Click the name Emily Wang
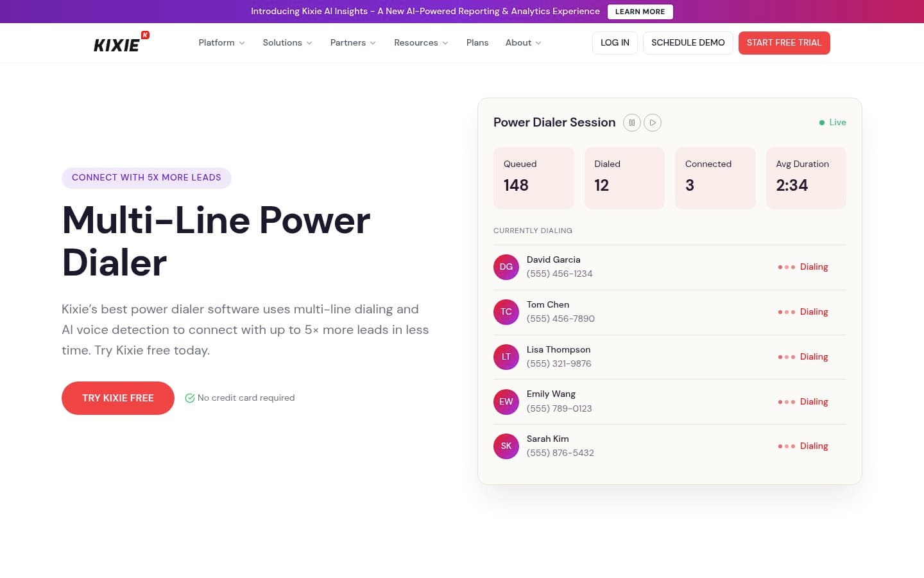 pos(551,394)
